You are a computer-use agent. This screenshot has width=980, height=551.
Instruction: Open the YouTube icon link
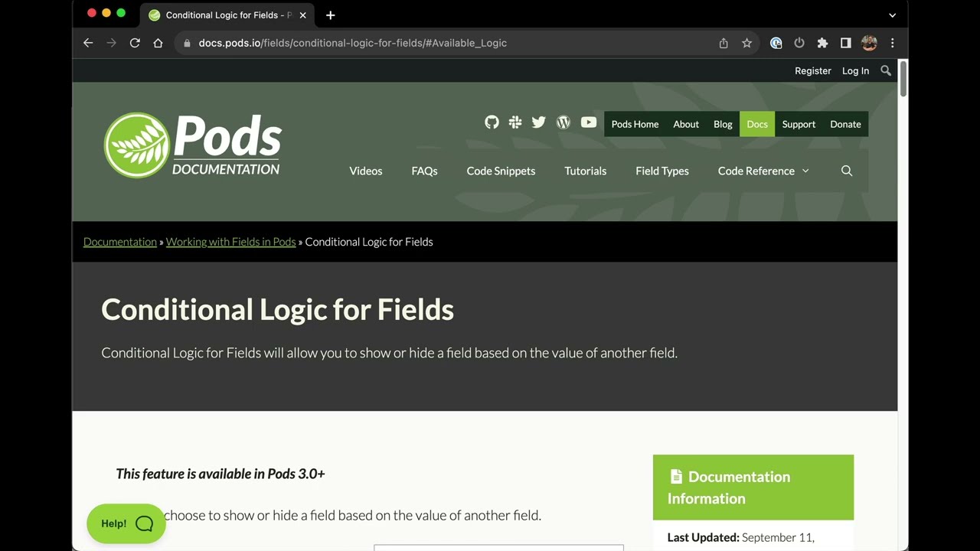click(x=589, y=122)
